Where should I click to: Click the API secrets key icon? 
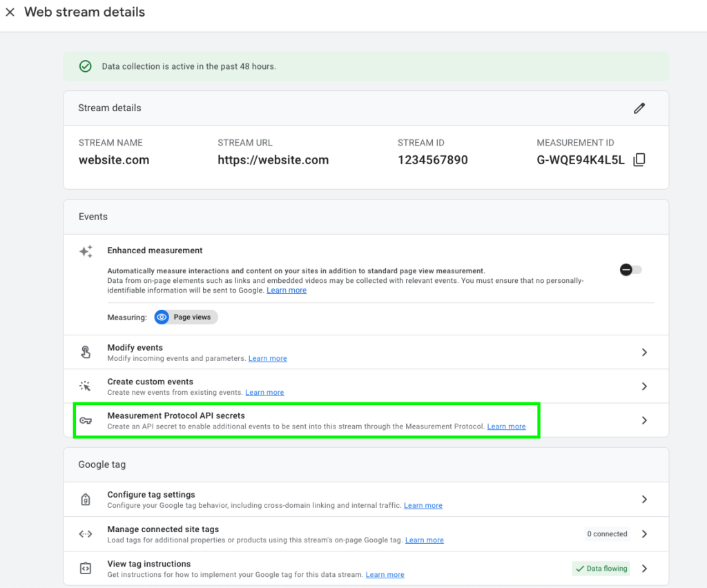[85, 420]
